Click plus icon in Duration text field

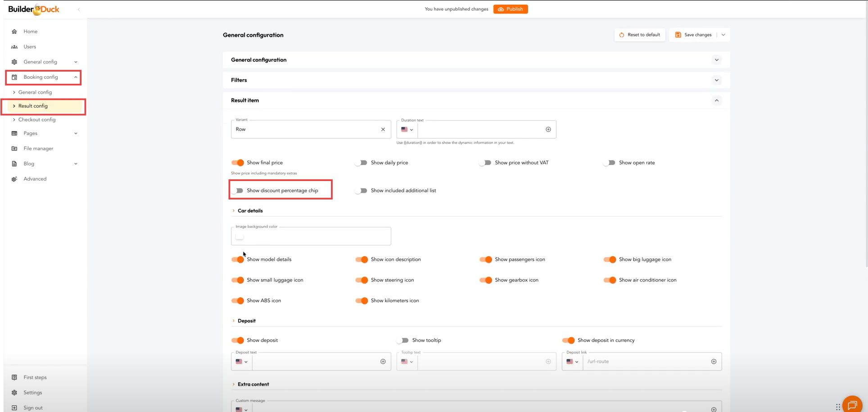548,129
